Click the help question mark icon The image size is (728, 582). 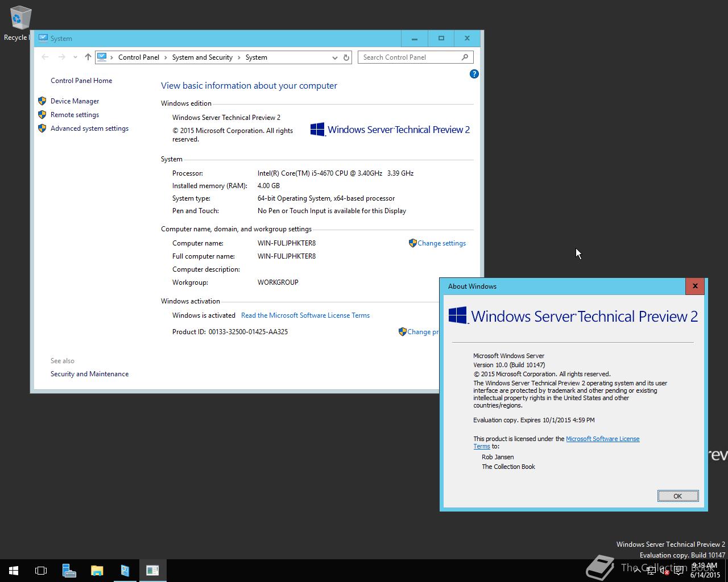click(x=474, y=74)
